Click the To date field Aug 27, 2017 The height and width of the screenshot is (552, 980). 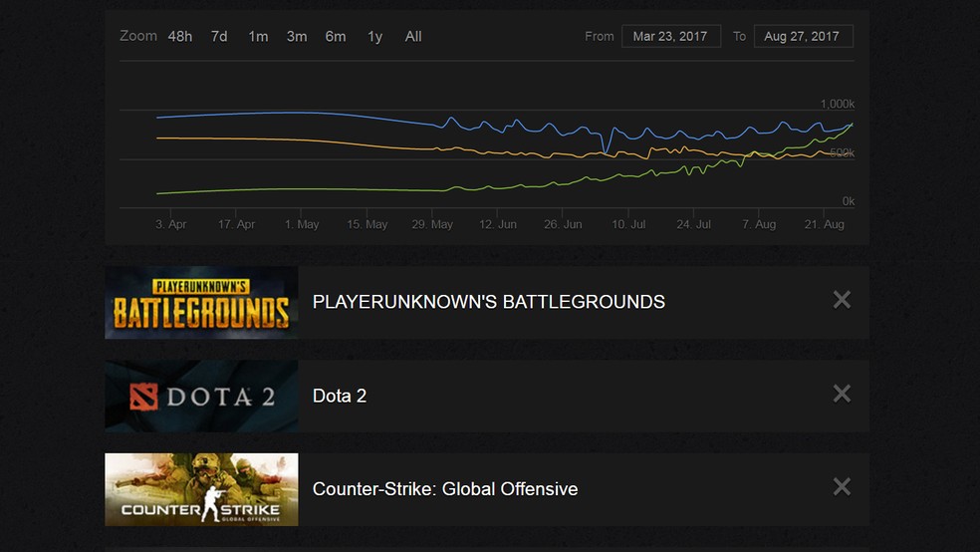[x=803, y=36]
